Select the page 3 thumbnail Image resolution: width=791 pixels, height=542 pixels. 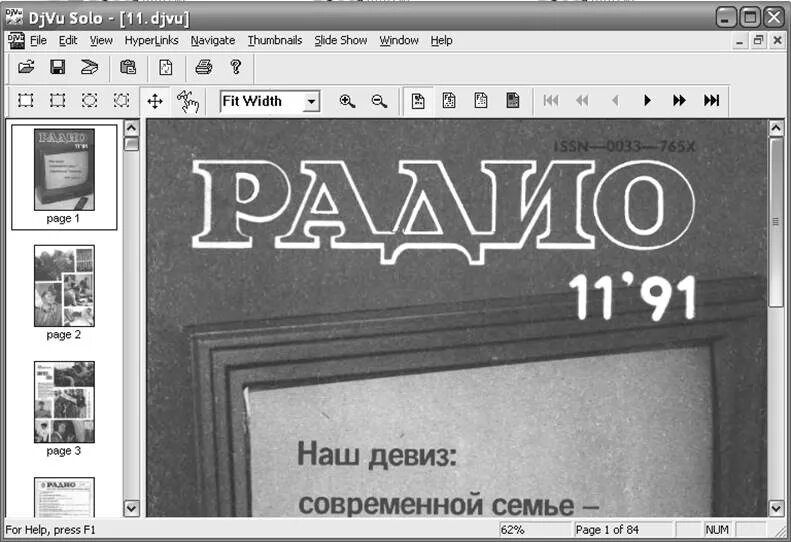[x=64, y=402]
